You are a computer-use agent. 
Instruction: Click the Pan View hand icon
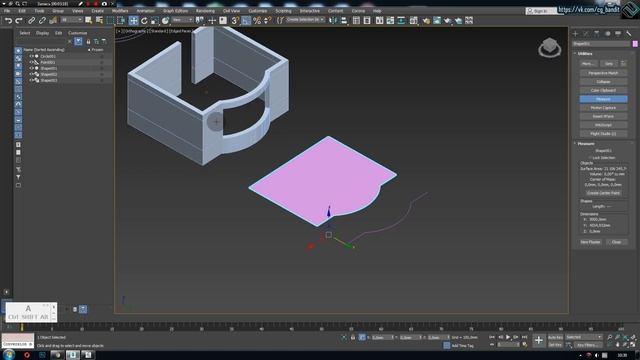618,345
